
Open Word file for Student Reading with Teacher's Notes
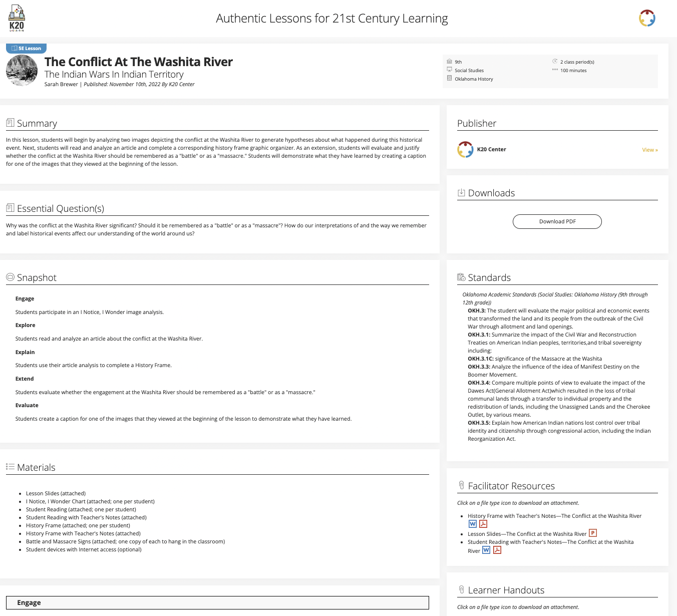(486, 550)
